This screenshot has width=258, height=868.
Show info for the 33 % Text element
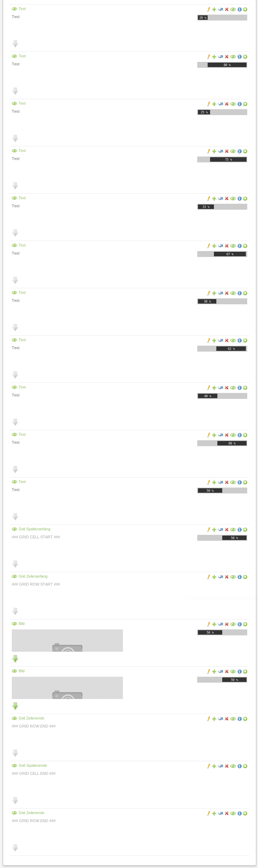coord(239,199)
